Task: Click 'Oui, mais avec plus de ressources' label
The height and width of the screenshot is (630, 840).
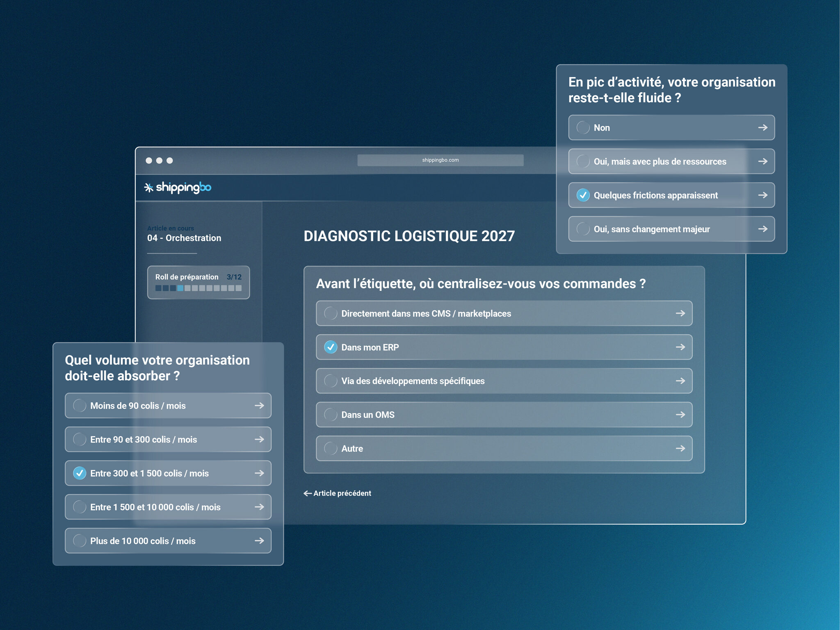Action: pos(660,162)
